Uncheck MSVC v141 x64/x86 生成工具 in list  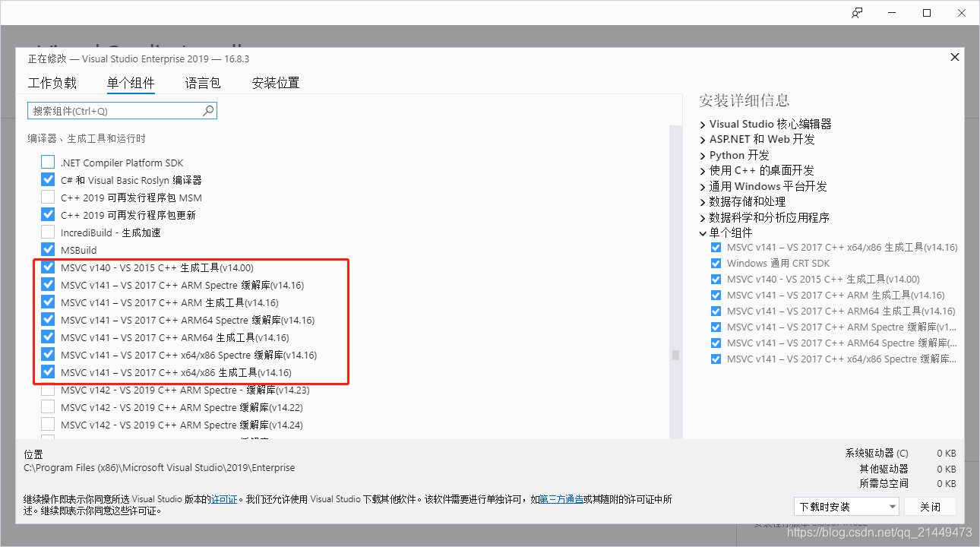[48, 372]
